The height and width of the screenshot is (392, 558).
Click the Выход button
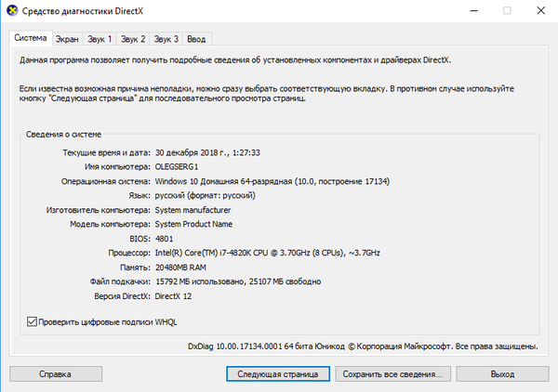click(502, 373)
